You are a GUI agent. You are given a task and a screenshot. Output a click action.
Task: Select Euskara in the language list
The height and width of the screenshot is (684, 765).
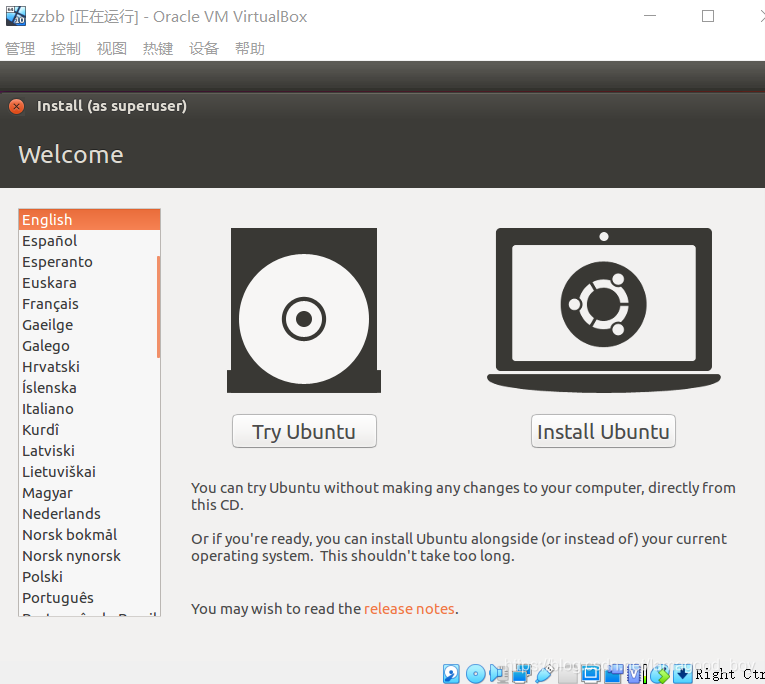coord(89,282)
